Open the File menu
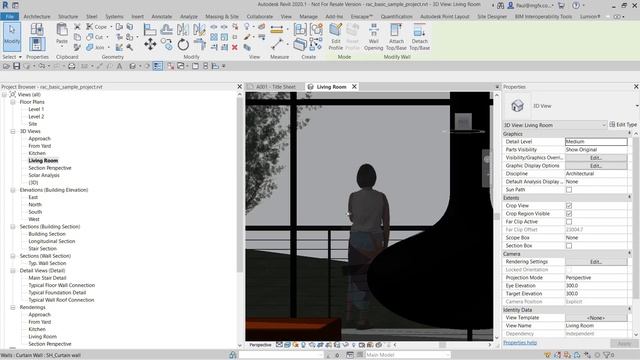 click(x=9, y=17)
